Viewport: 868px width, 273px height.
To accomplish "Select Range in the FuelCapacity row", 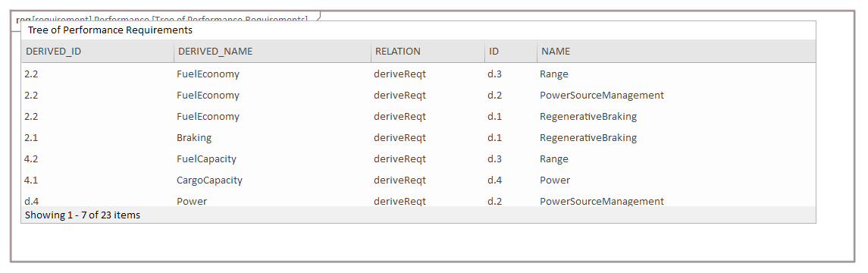I will pyautogui.click(x=554, y=159).
